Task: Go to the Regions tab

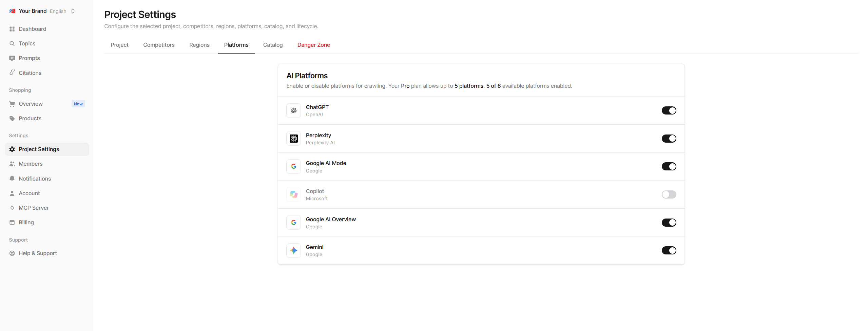Action: pyautogui.click(x=199, y=45)
